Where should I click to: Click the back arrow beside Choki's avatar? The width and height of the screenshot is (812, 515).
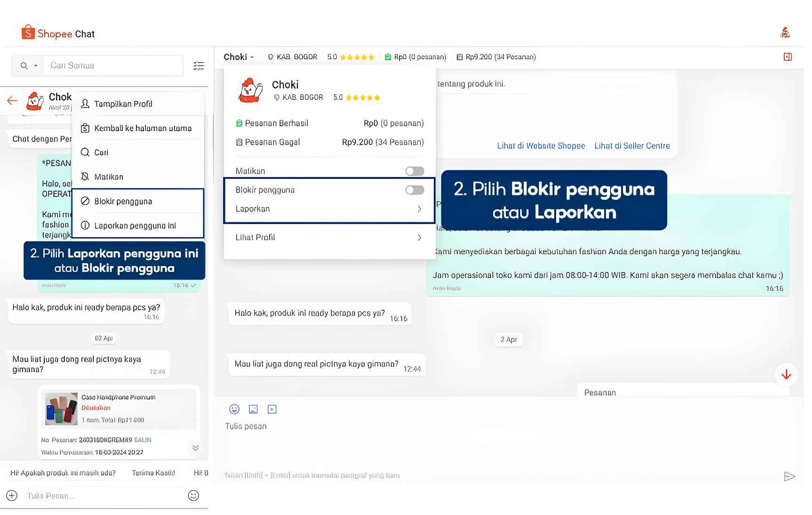click(x=13, y=100)
